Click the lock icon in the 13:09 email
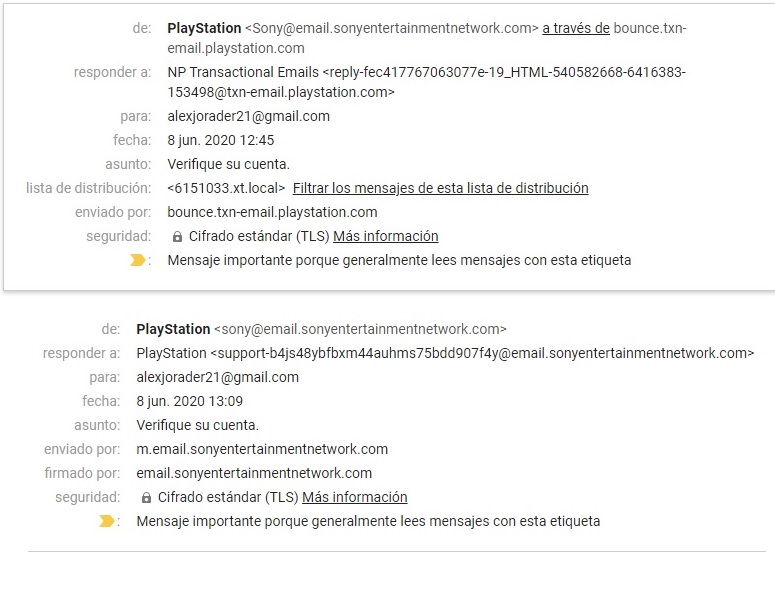 pyautogui.click(x=146, y=497)
